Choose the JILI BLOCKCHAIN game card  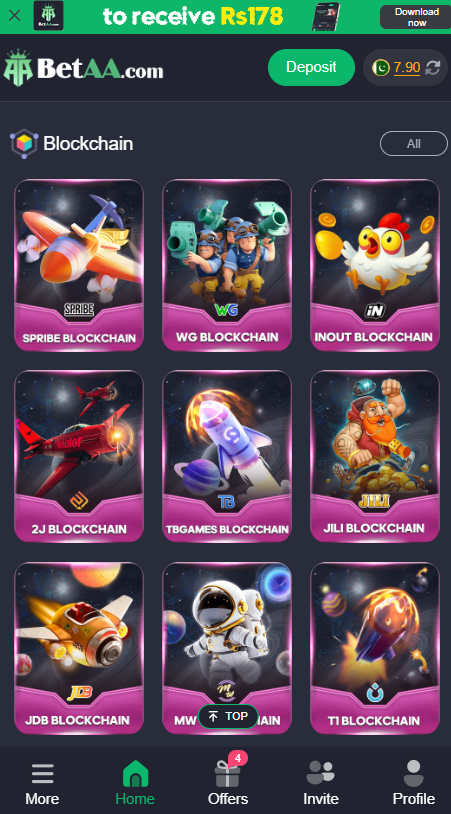(x=375, y=456)
